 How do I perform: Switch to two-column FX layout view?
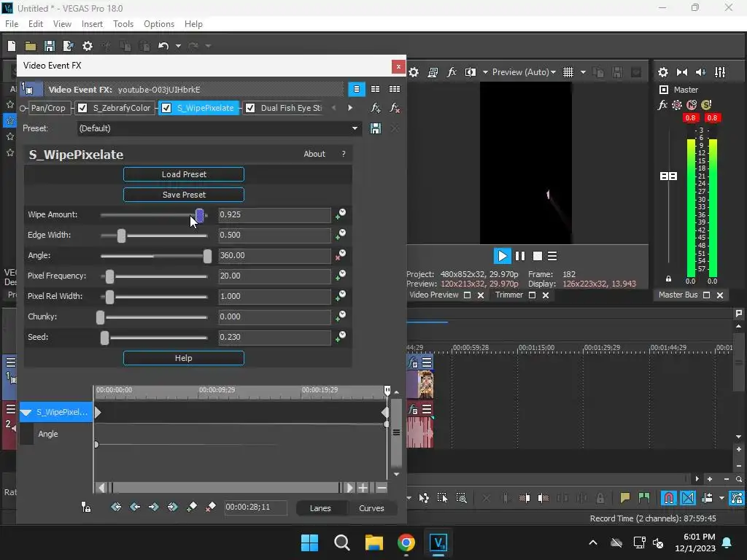[376, 89]
